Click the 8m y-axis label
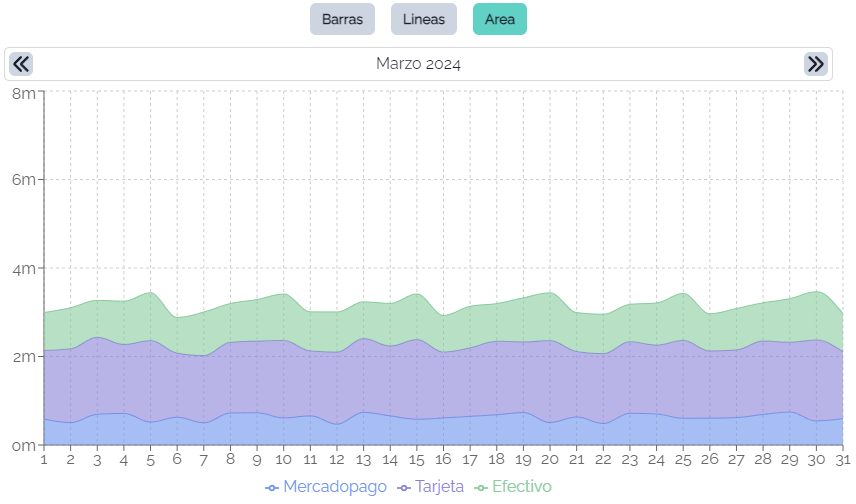Viewport: 856px width, 504px height. [23, 93]
